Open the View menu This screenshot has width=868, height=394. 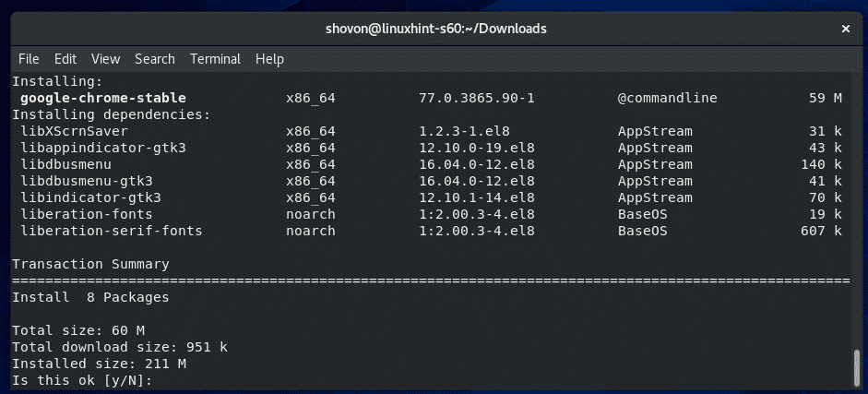(x=105, y=59)
